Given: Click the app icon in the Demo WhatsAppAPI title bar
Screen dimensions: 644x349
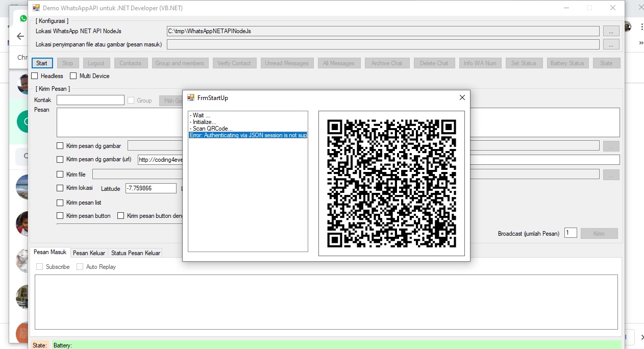Looking at the screenshot, I should pos(36,8).
